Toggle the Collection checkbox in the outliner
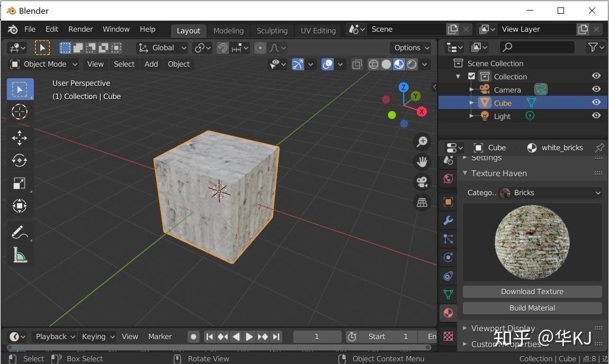This screenshot has width=609, height=364. tap(471, 76)
